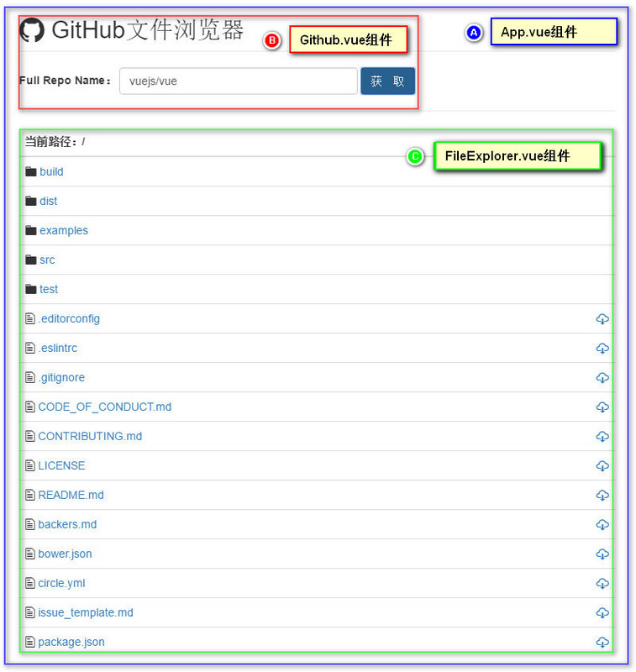Click the file icon beside issue_template.md

pyautogui.click(x=30, y=612)
